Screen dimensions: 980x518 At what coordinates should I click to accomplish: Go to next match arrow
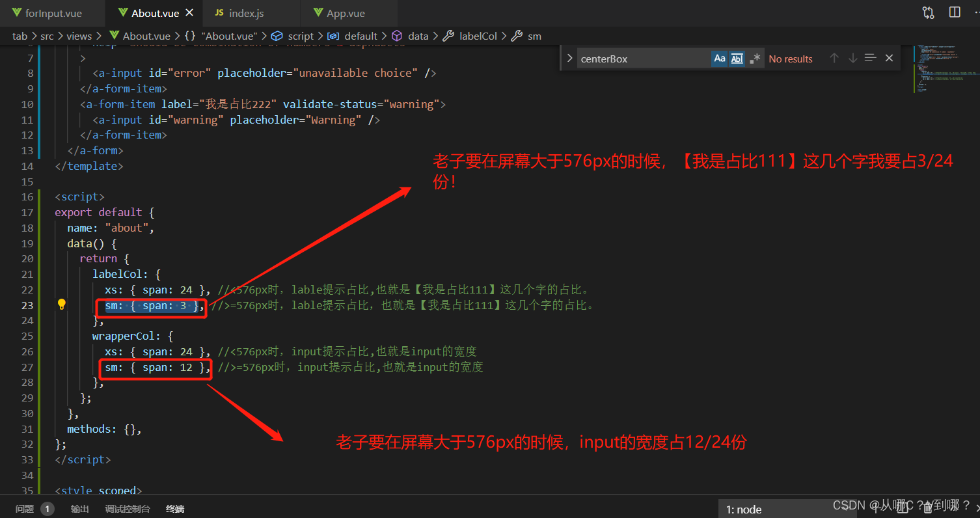click(x=852, y=58)
